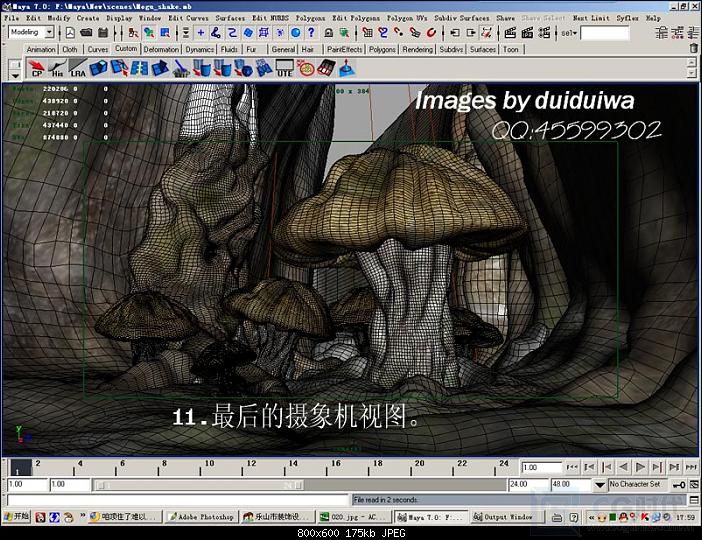Open the shelf options arrow menu

(15, 76)
